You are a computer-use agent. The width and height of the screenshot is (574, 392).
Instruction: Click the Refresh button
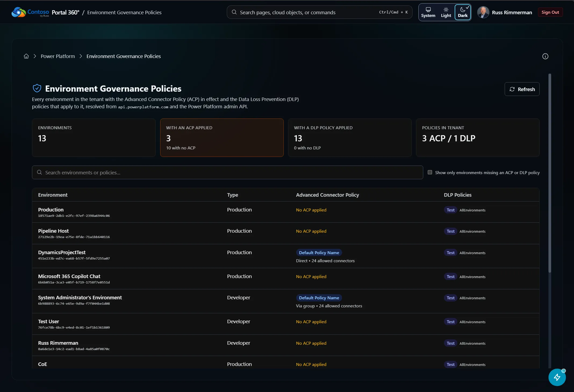click(522, 89)
